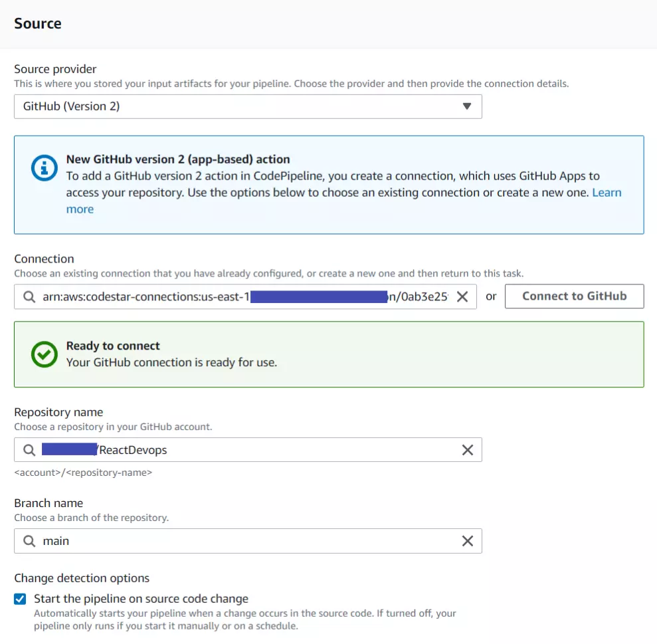Clear the main branch with the X icon
This screenshot has height=644, width=657.
(468, 541)
